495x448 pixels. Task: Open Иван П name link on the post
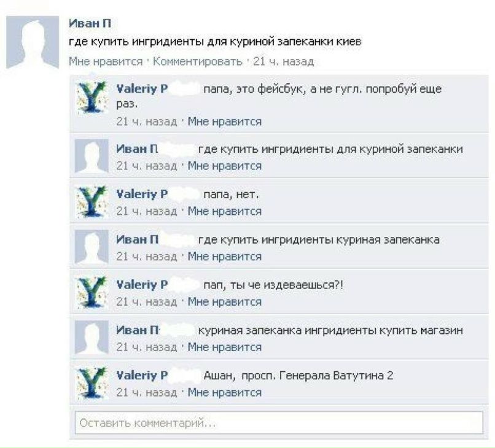tap(90, 23)
